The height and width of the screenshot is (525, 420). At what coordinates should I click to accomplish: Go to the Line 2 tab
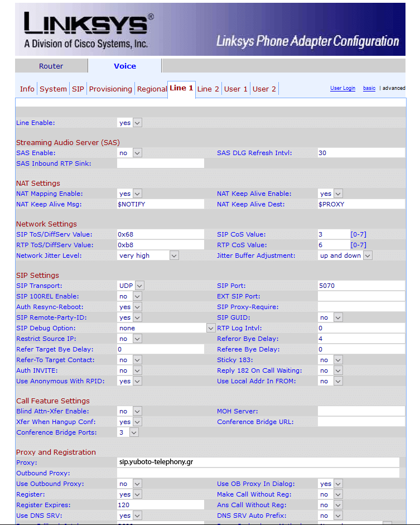click(208, 89)
